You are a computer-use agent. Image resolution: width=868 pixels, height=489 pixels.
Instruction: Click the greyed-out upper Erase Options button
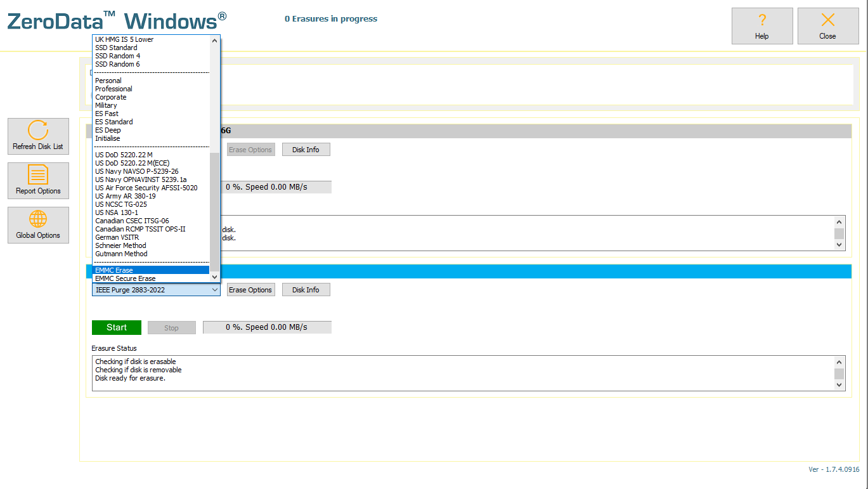coord(250,150)
